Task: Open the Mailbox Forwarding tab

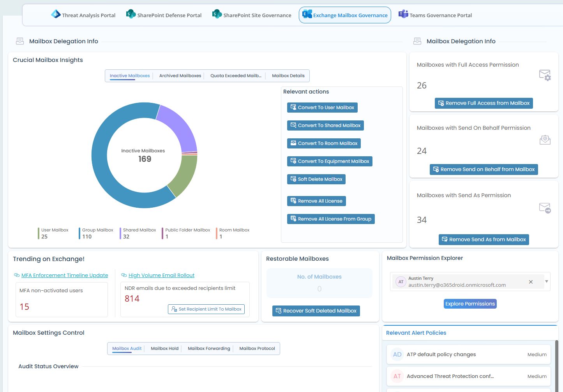Action: tap(209, 348)
